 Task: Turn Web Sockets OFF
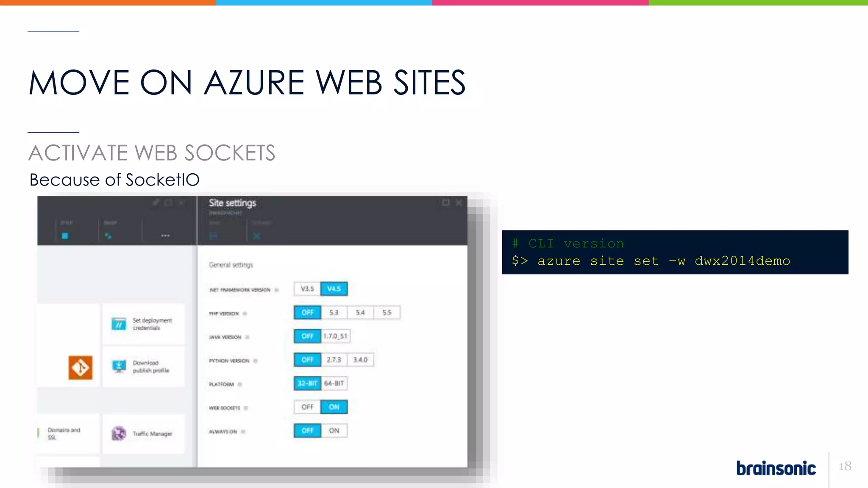(x=307, y=407)
